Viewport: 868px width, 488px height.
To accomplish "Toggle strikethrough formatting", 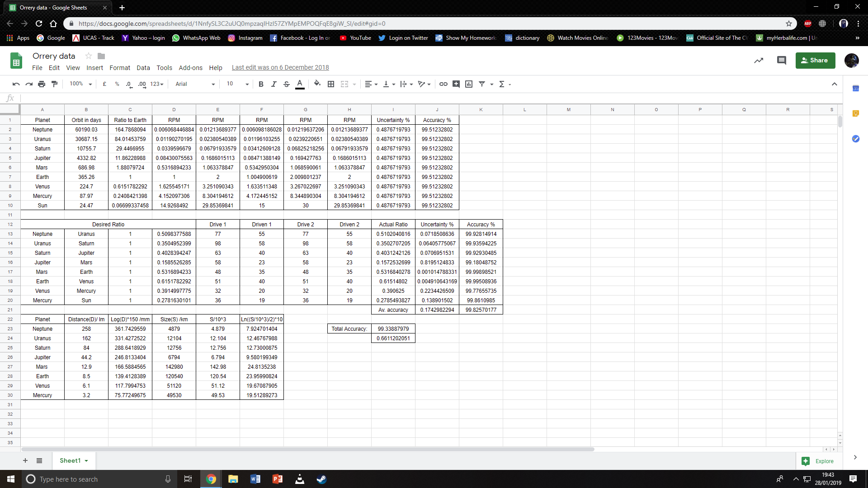I will pos(286,84).
